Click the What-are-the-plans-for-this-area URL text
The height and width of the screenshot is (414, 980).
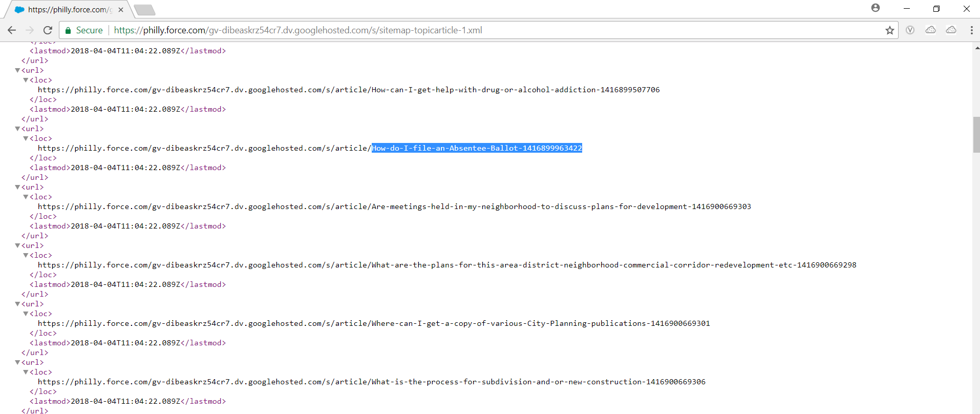pos(447,265)
